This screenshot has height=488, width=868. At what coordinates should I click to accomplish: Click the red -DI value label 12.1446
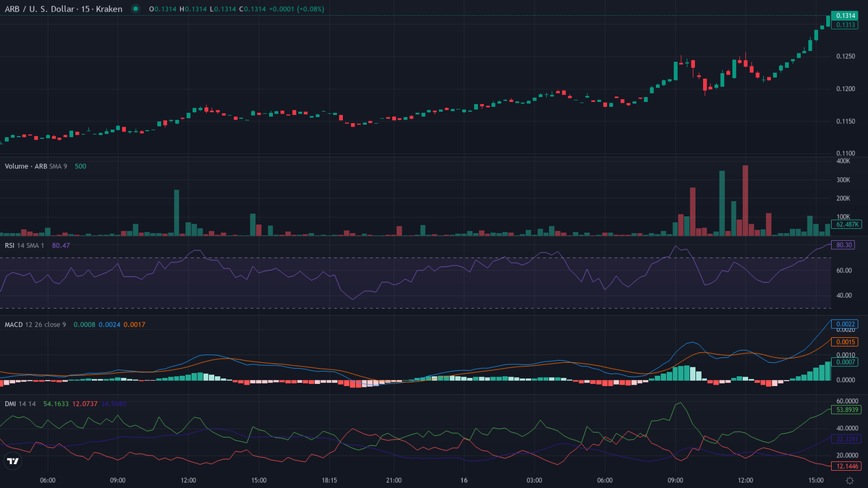click(845, 466)
